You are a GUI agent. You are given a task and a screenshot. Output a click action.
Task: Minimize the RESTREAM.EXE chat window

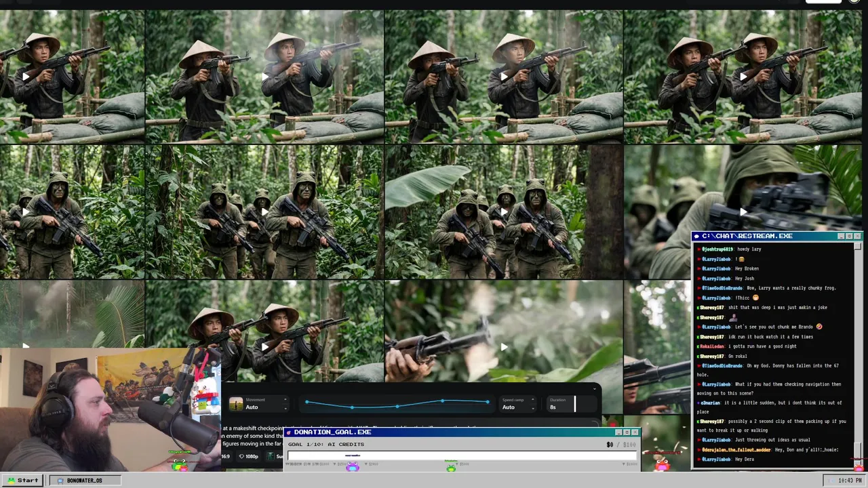841,236
